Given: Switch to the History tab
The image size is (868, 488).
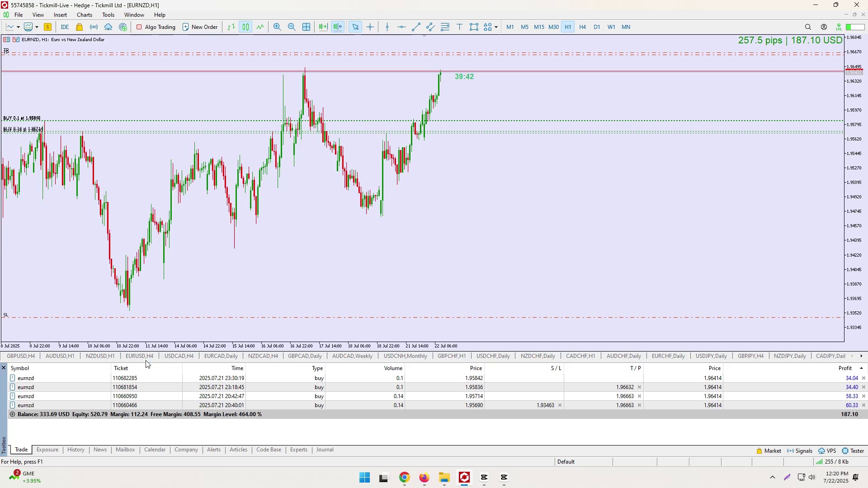Looking at the screenshot, I should (75, 450).
